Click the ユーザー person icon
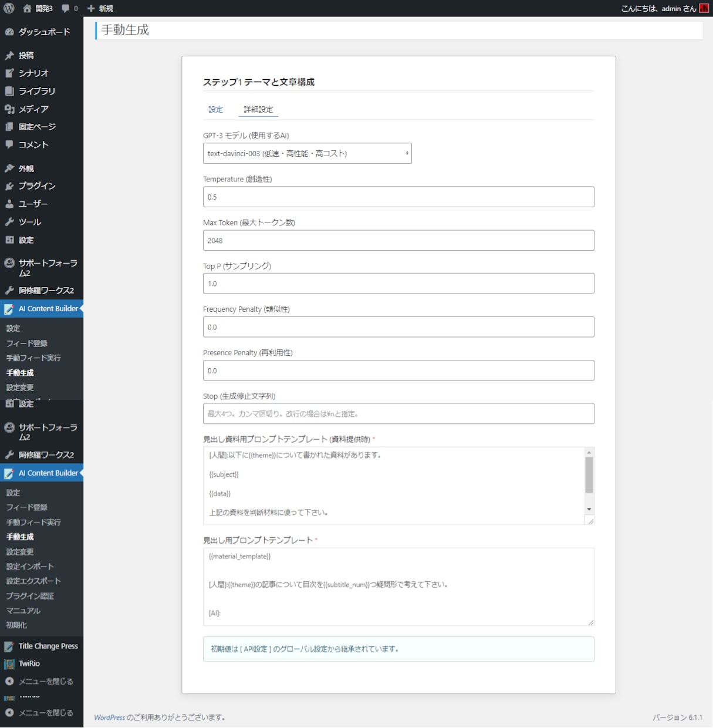This screenshot has width=713, height=728. [x=9, y=204]
